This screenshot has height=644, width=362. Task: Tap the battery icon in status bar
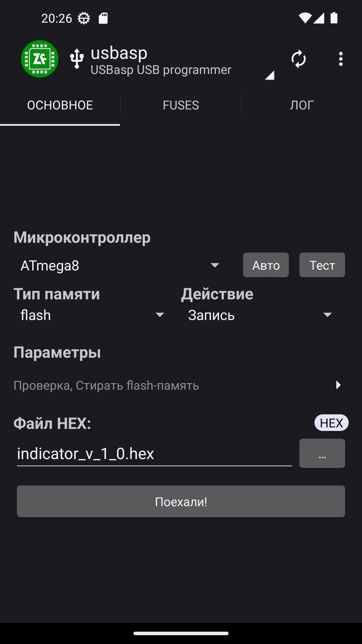click(x=334, y=18)
